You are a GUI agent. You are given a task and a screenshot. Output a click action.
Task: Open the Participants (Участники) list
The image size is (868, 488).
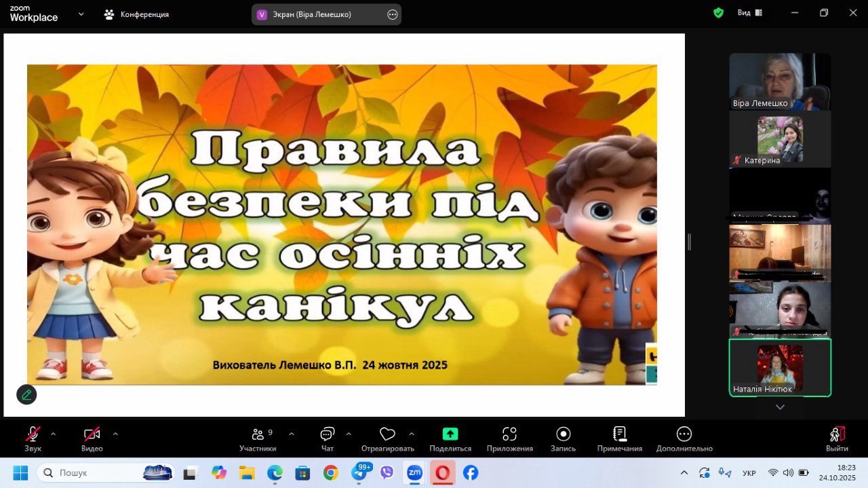coord(258,434)
